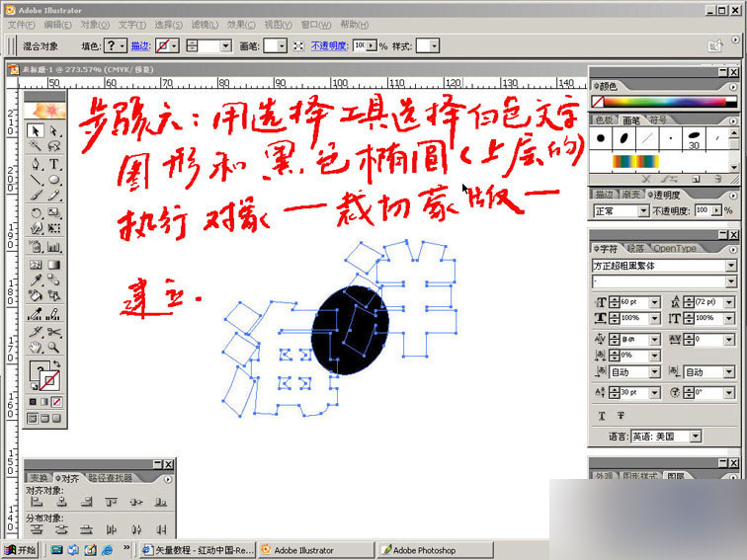The image size is (747, 560).
Task: Click the 不透明度 opacity link in control bar
Action: point(330,45)
